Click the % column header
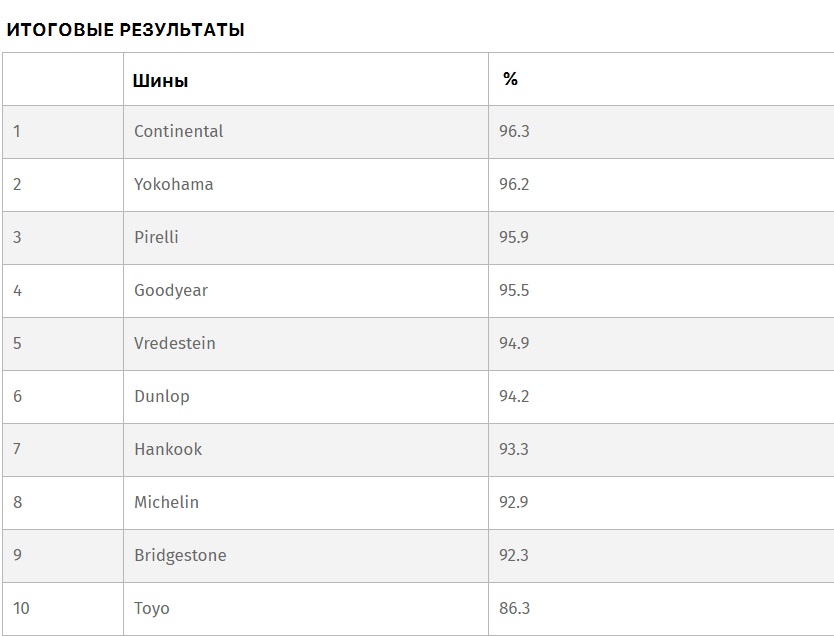The image size is (834, 636). 510,79
